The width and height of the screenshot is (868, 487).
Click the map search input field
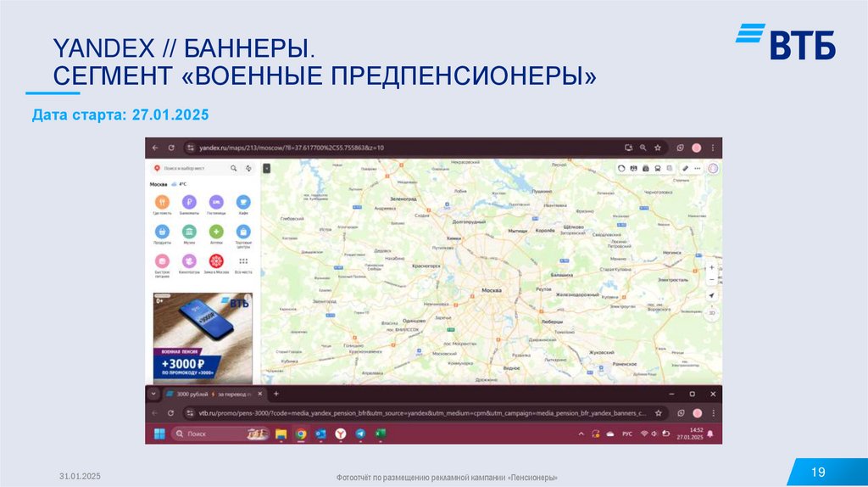tap(191, 168)
